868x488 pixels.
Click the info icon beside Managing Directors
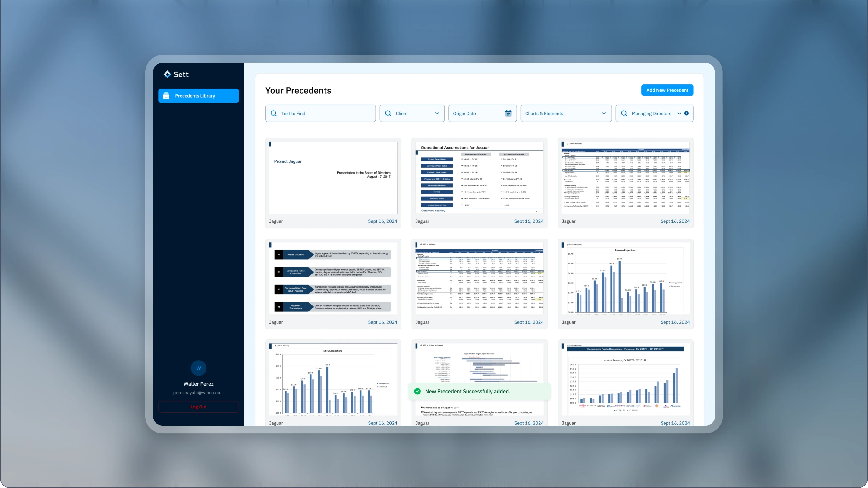click(686, 114)
